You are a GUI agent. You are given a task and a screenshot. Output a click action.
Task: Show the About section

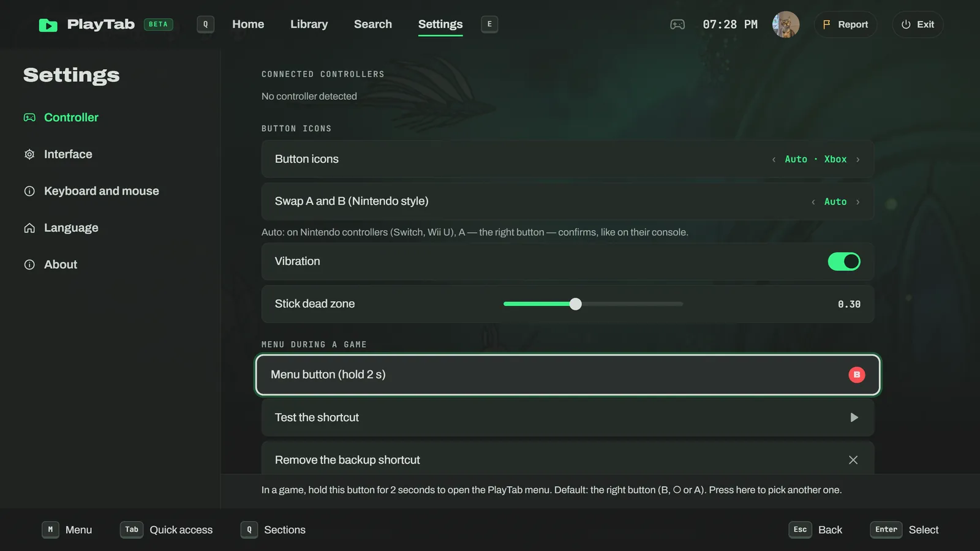pos(51,264)
